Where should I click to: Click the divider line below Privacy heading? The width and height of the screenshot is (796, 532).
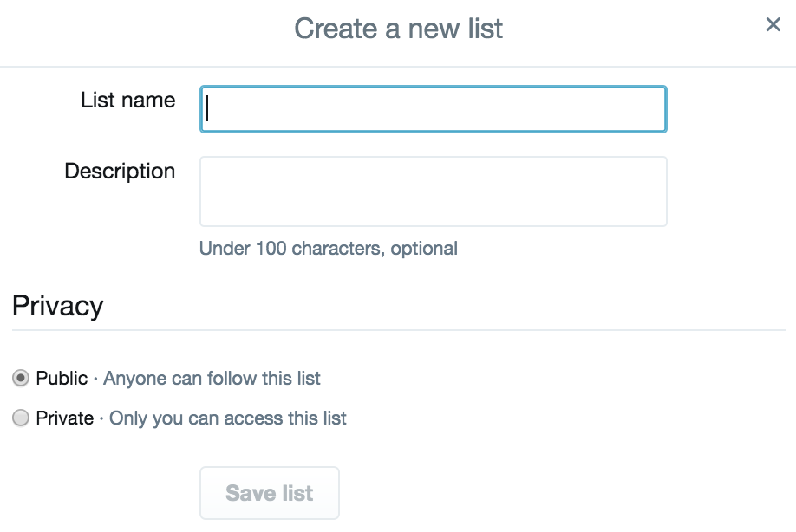pyautogui.click(x=398, y=330)
